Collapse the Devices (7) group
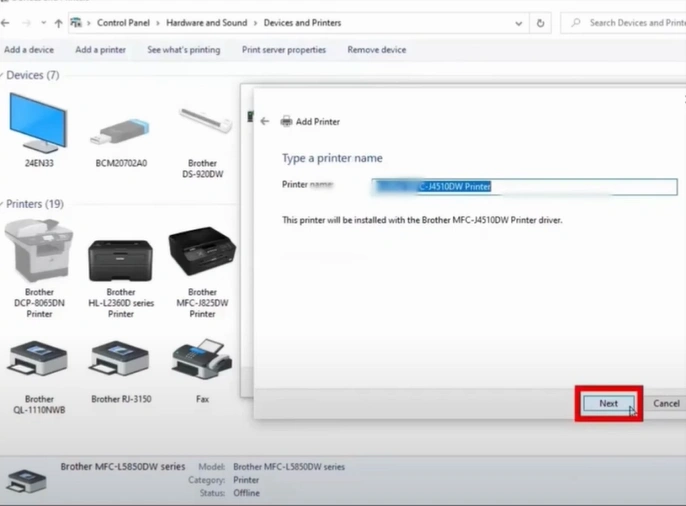 click(4, 76)
